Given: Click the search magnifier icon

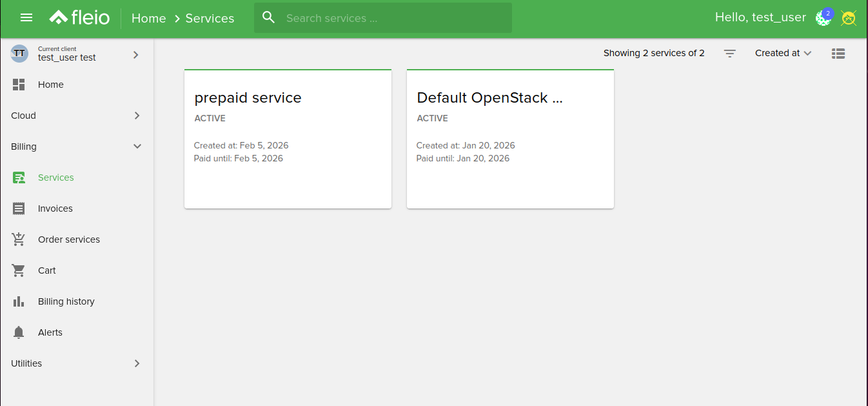Looking at the screenshot, I should tap(269, 17).
